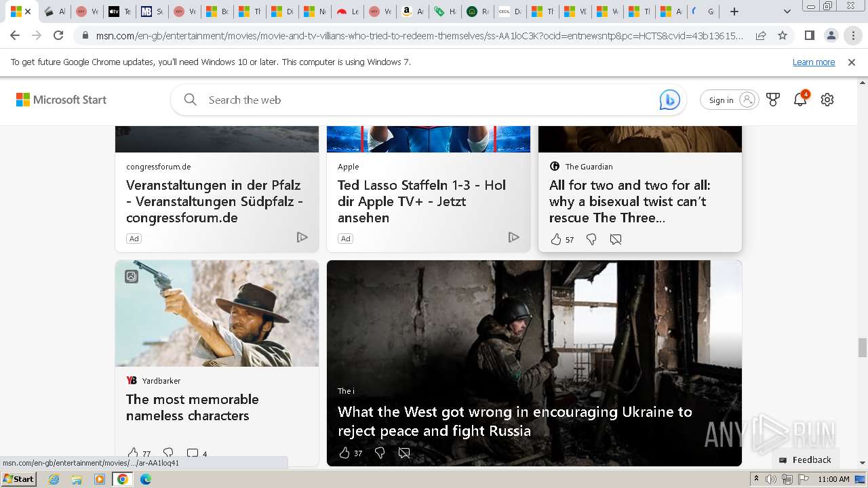Open the Chrome three-dot menu
This screenshot has width=868, height=488.
pyautogui.click(x=853, y=35)
